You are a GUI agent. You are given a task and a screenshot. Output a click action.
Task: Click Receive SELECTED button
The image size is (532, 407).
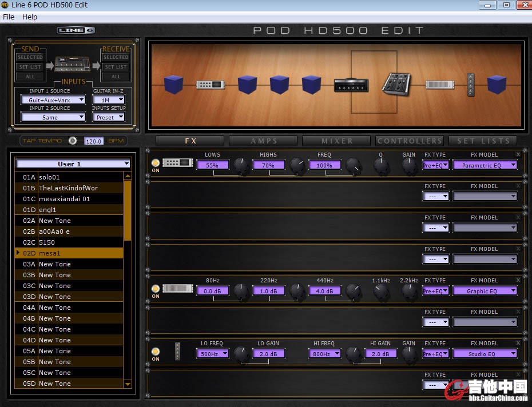[x=116, y=57]
